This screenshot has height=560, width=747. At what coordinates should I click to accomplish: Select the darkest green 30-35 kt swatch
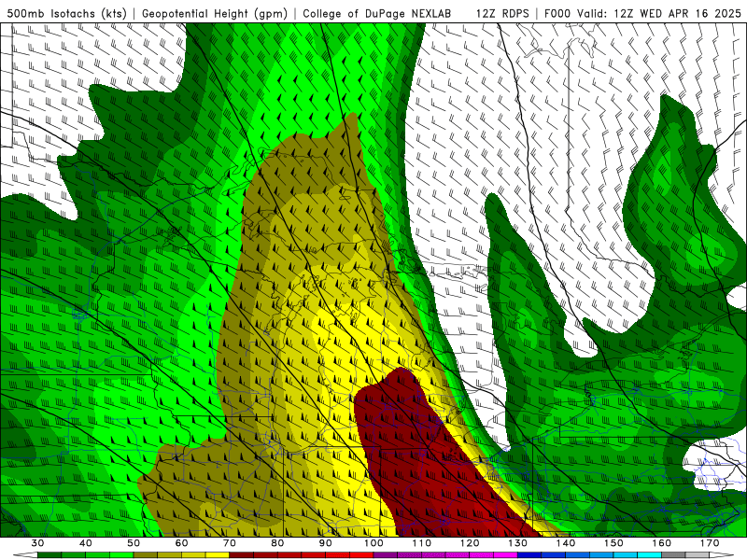click(49, 555)
